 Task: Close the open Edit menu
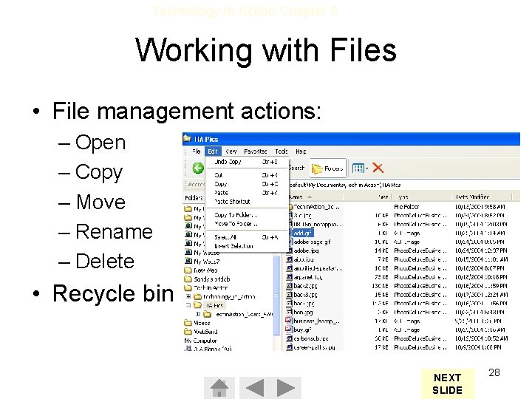(x=213, y=151)
